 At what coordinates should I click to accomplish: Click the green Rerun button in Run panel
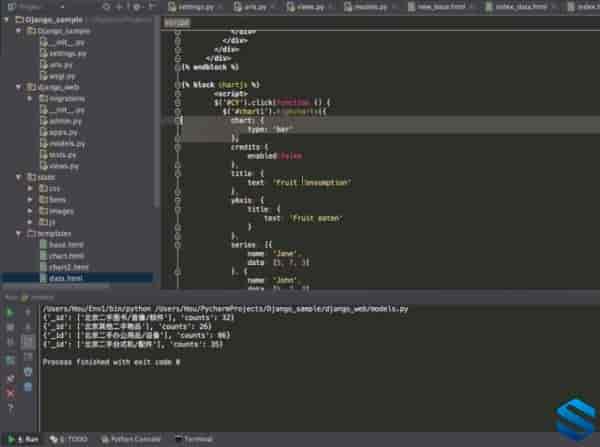click(11, 312)
